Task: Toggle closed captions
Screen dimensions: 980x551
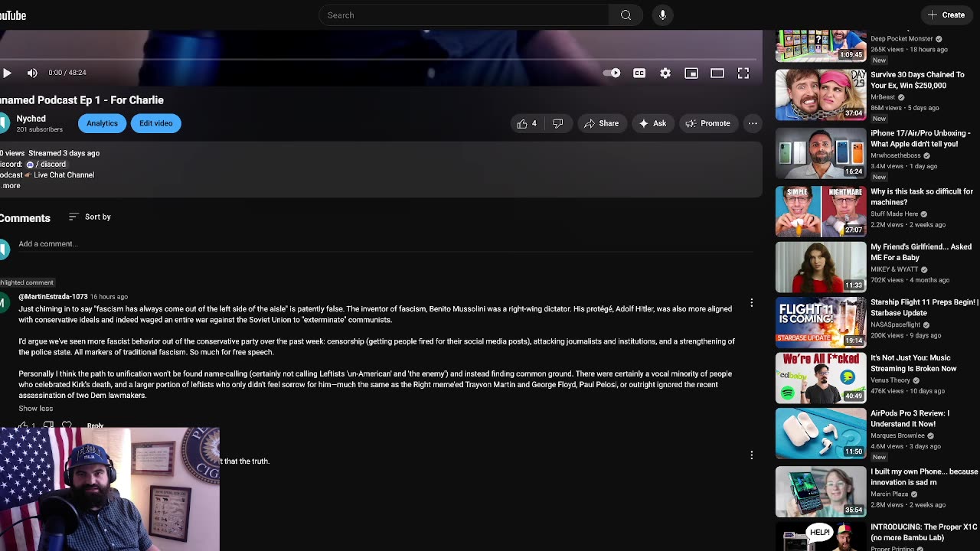Action: [x=639, y=73]
